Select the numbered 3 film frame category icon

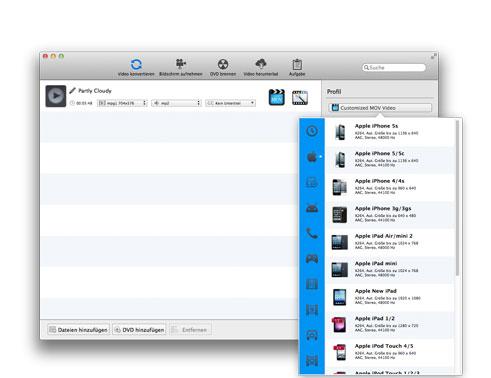click(312, 310)
